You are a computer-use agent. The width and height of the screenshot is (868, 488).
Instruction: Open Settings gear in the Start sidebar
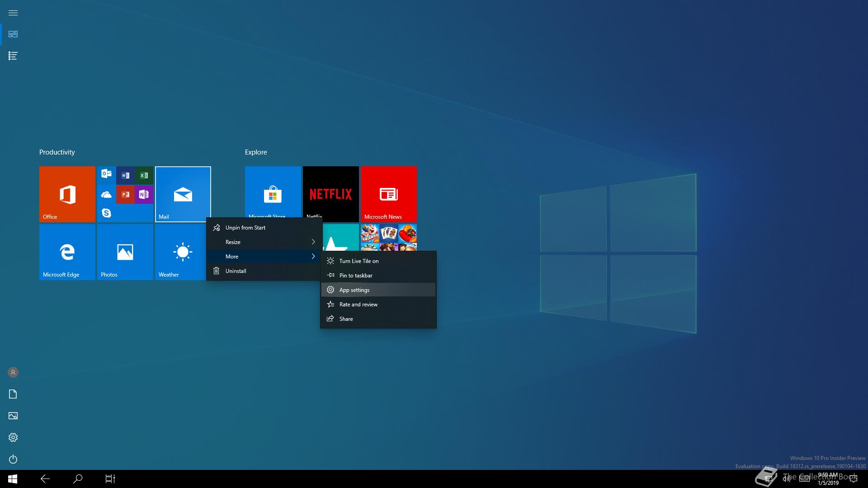pyautogui.click(x=13, y=437)
